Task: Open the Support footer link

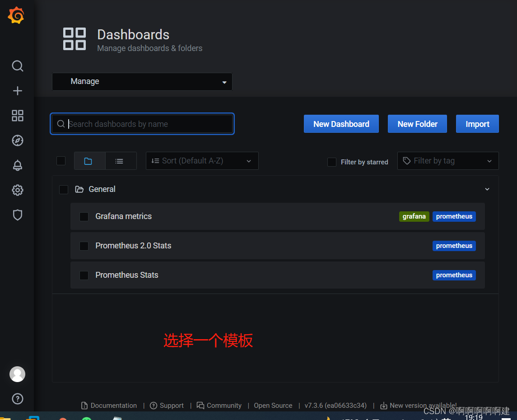Action: tap(172, 406)
